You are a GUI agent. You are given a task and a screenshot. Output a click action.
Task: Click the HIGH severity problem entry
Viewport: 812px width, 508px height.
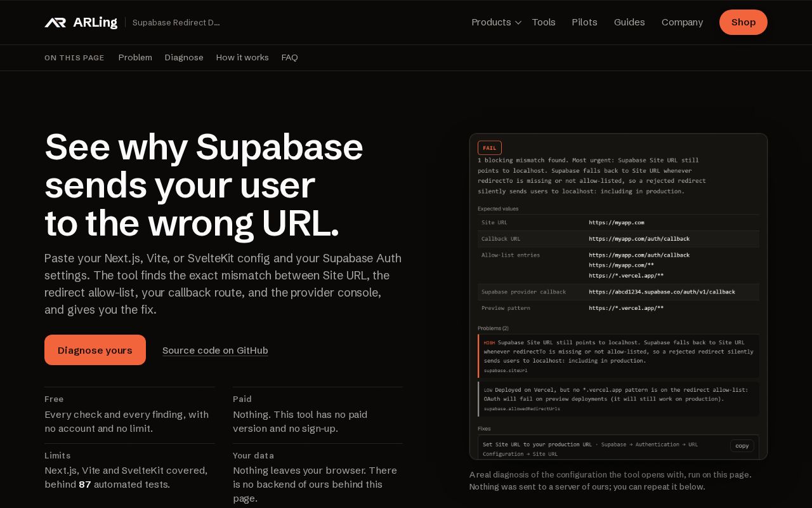[x=619, y=356]
